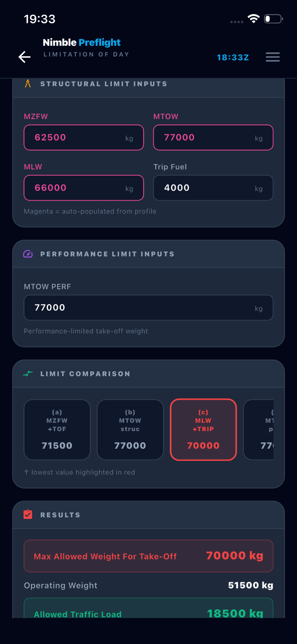Tap the partially visible fourth limit card
Image resolution: width=297 pixels, height=644 pixels.
[258, 430]
